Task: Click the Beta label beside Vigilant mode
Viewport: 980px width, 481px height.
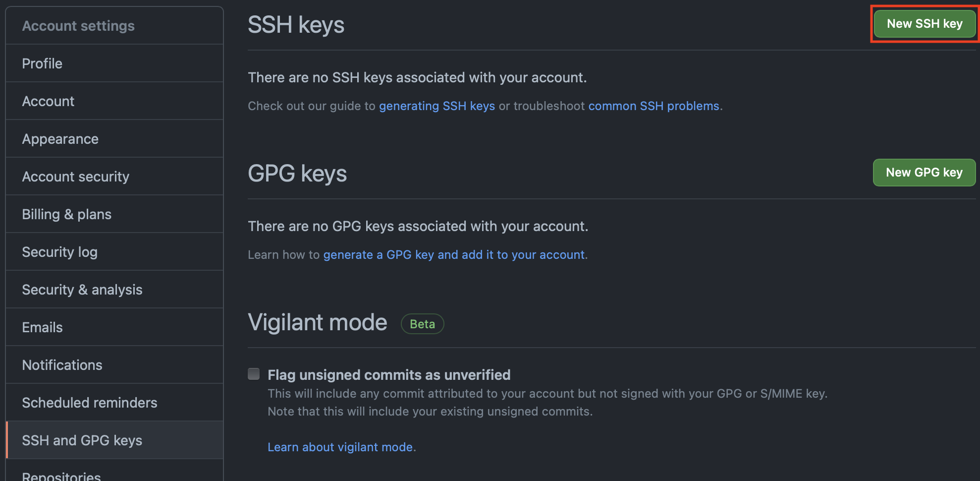Action: pyautogui.click(x=422, y=324)
